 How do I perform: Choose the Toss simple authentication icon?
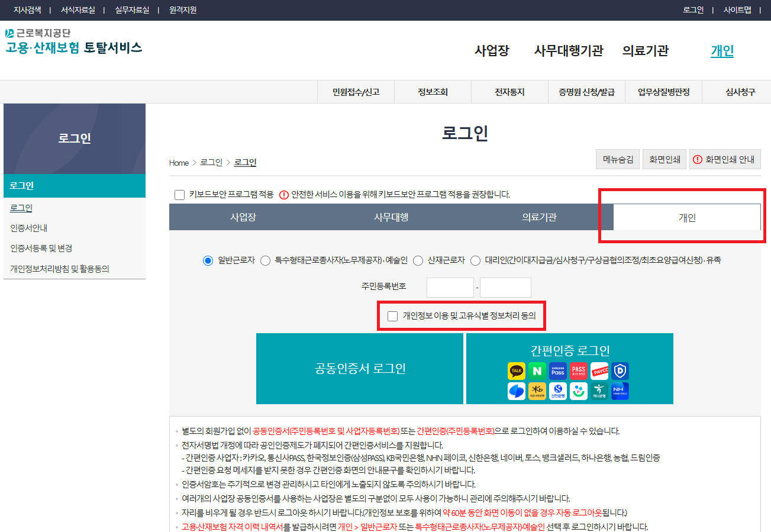(578, 391)
